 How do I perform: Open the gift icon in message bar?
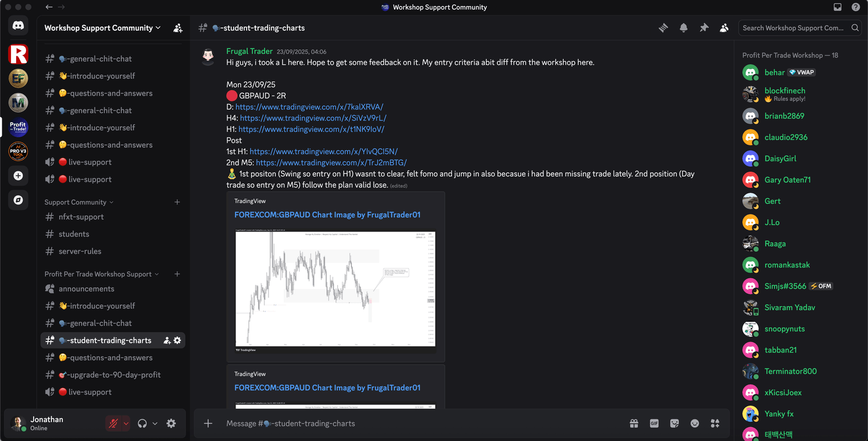pyautogui.click(x=634, y=424)
